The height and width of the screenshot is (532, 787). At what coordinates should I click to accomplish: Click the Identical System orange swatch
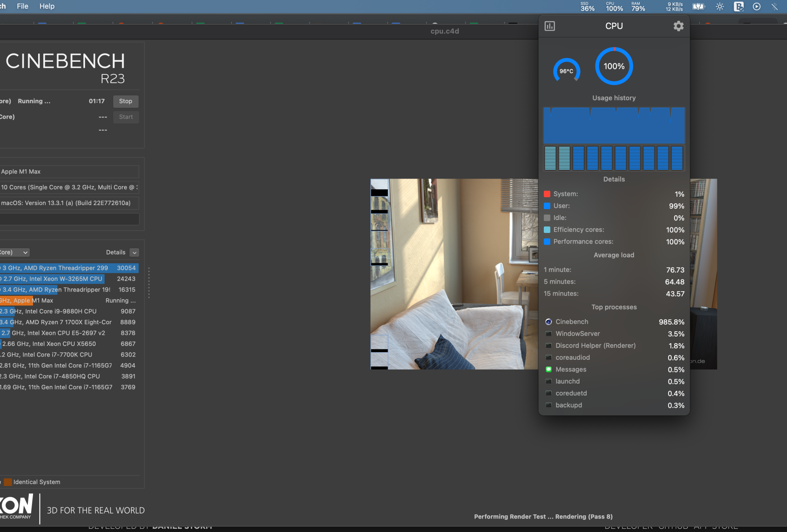[x=8, y=482]
